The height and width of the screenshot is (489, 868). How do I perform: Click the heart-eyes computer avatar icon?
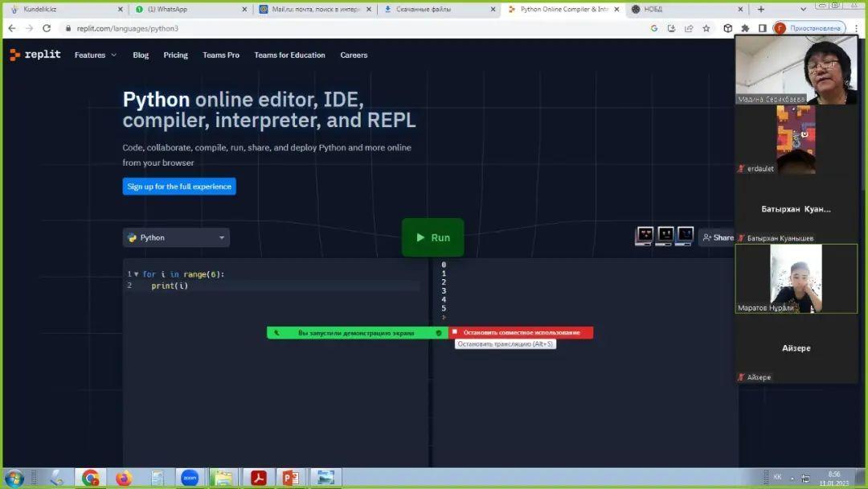[645, 236]
